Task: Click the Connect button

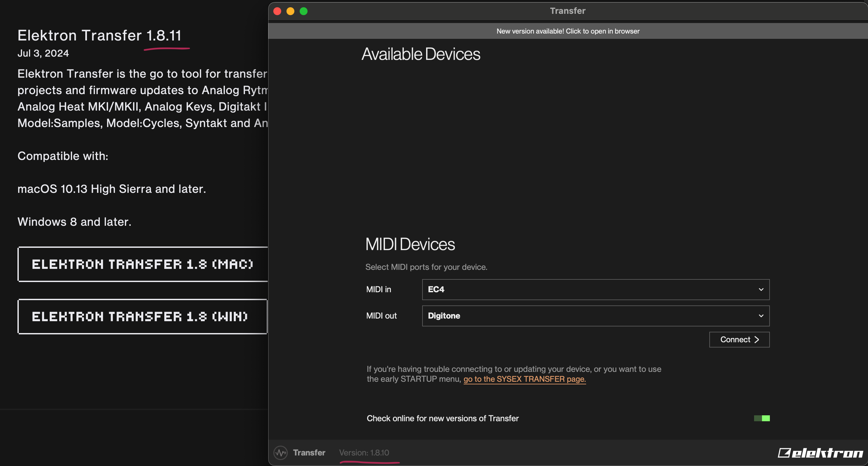Action: pyautogui.click(x=739, y=339)
